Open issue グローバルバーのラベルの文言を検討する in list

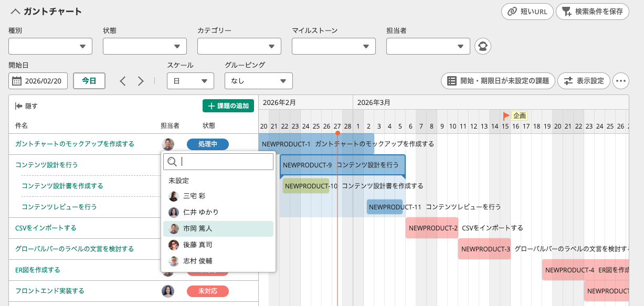point(75,249)
